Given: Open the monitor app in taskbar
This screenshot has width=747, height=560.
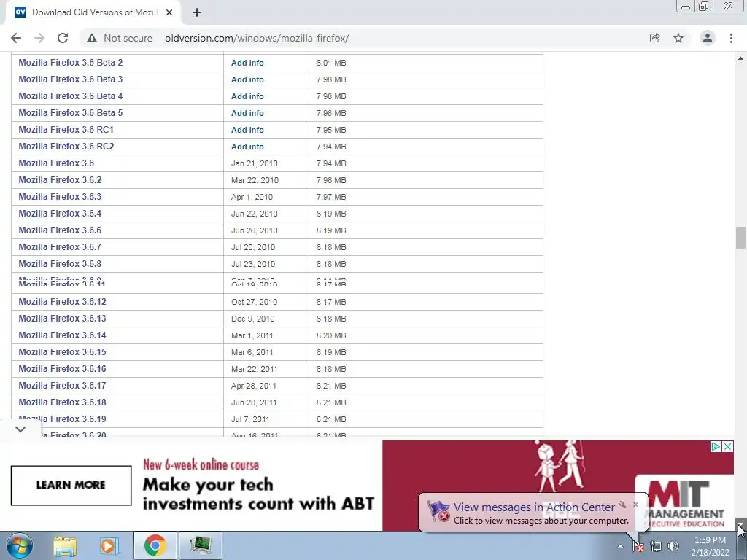Looking at the screenshot, I should pyautogui.click(x=200, y=545).
